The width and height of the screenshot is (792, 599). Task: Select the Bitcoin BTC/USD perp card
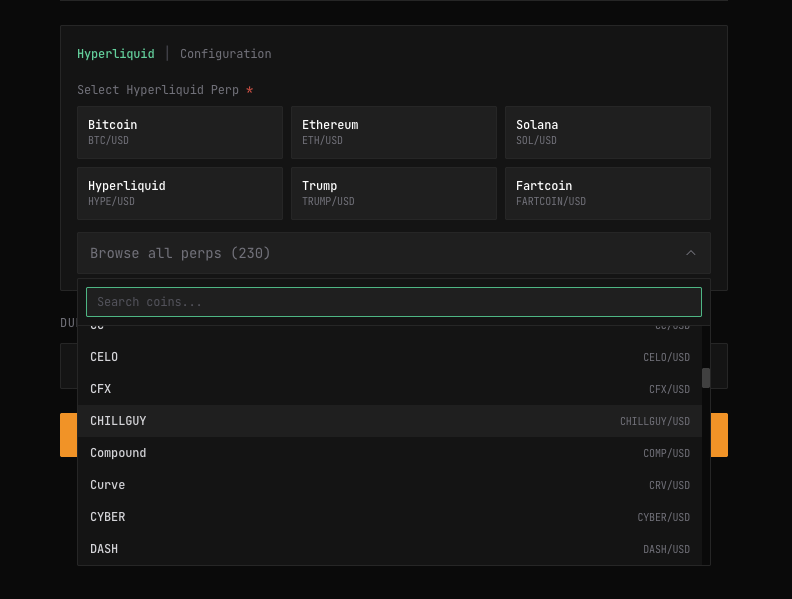pos(180,132)
